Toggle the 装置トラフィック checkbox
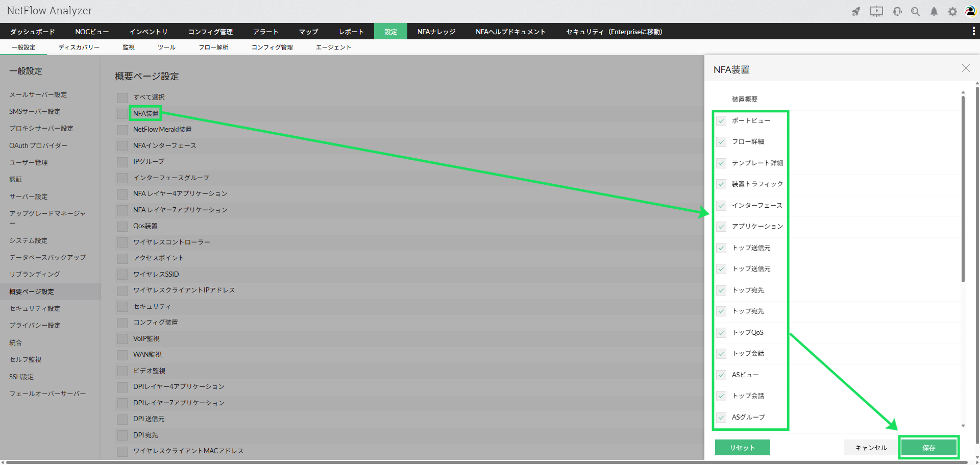The width and height of the screenshot is (980, 465). point(721,184)
